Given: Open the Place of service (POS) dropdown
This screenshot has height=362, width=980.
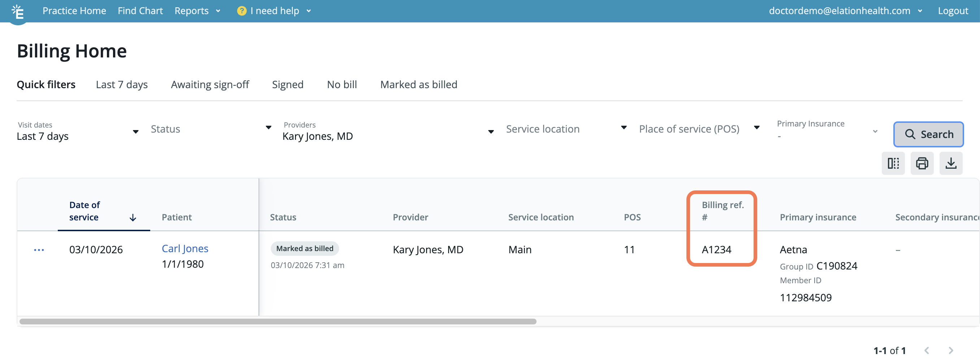Looking at the screenshot, I should coord(757,128).
